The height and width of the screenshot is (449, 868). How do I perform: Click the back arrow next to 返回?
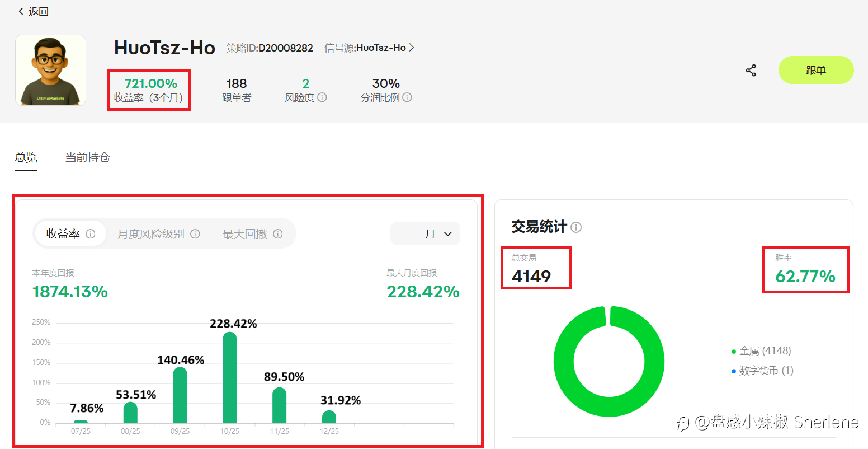pos(21,11)
